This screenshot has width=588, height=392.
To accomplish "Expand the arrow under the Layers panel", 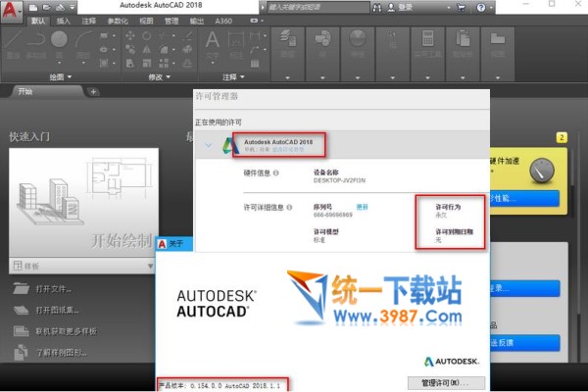I will click(x=287, y=77).
